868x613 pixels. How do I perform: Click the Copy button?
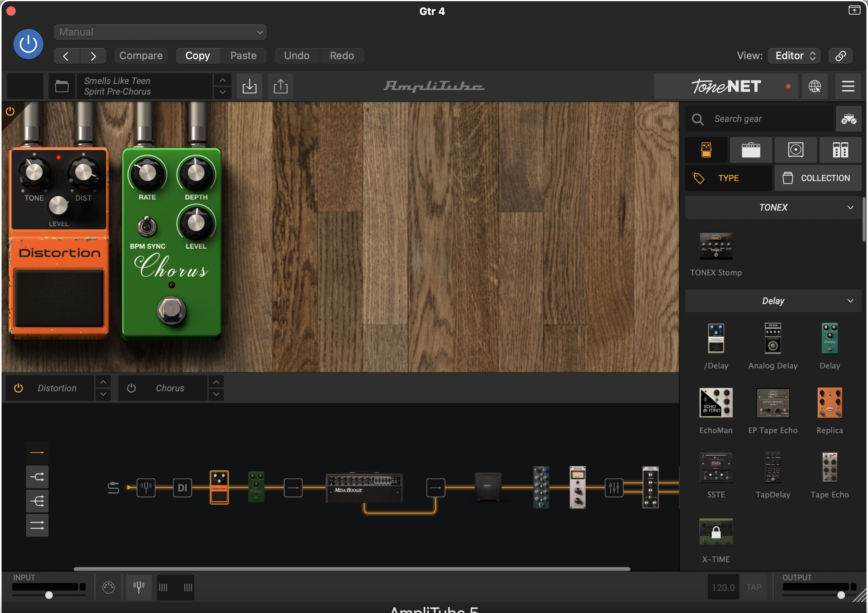tap(198, 56)
